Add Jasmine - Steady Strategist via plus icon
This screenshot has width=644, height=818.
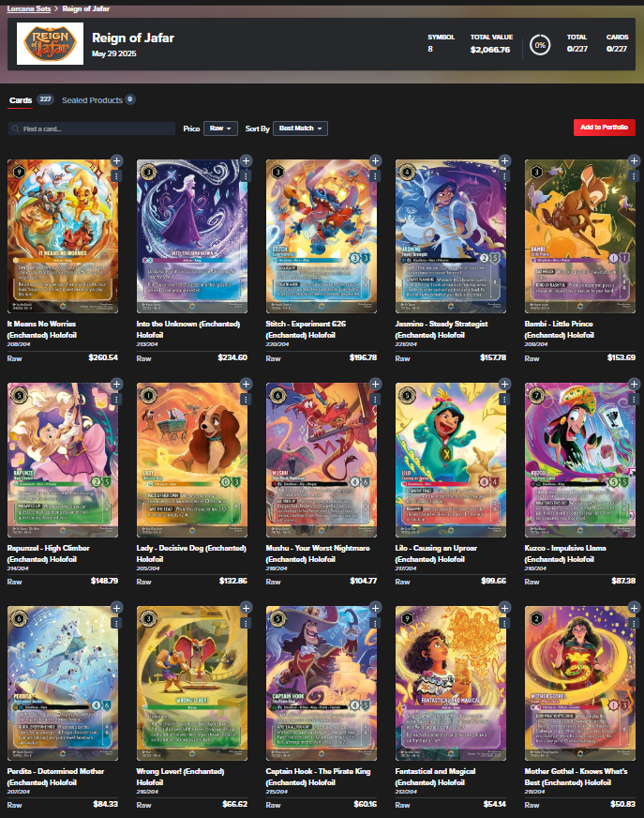click(x=504, y=160)
